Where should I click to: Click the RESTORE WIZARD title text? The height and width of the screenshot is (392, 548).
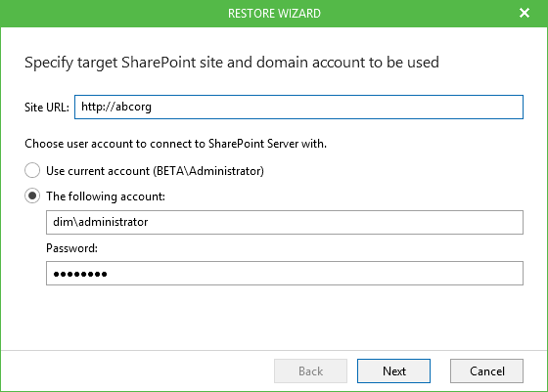pyautogui.click(x=274, y=14)
